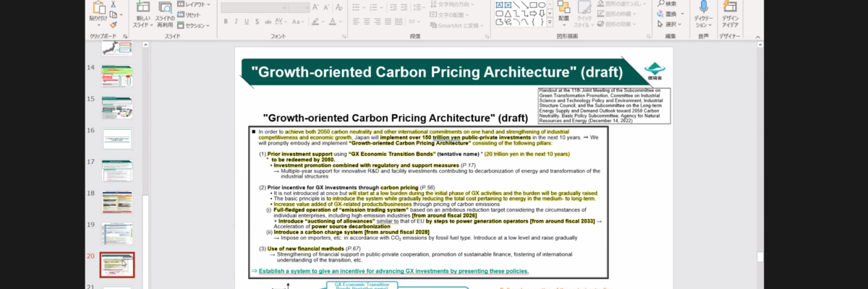Select the left brace shape

coord(533,22)
